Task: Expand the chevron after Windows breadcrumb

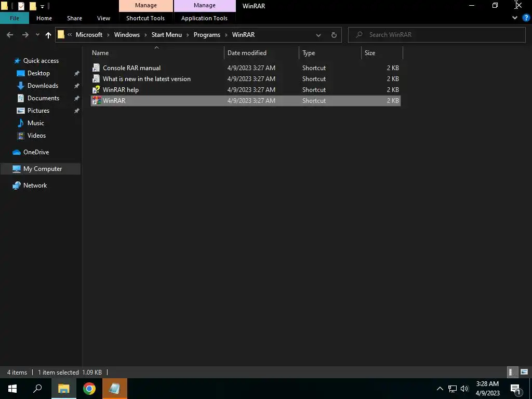Action: (146, 35)
